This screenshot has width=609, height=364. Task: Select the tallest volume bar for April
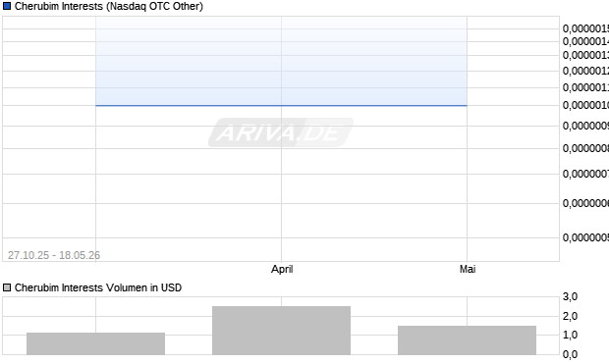coord(281,331)
